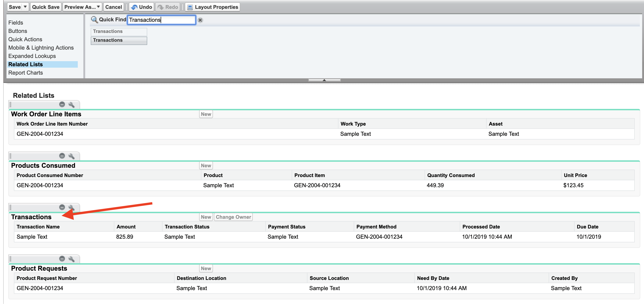Click the Amount column header
This screenshot has width=644, height=304.
tap(126, 227)
